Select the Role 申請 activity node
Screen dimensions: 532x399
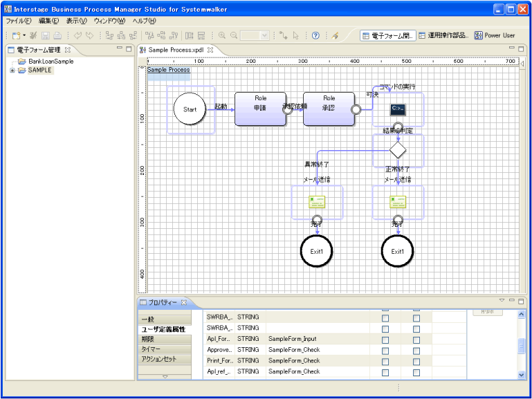coord(260,109)
